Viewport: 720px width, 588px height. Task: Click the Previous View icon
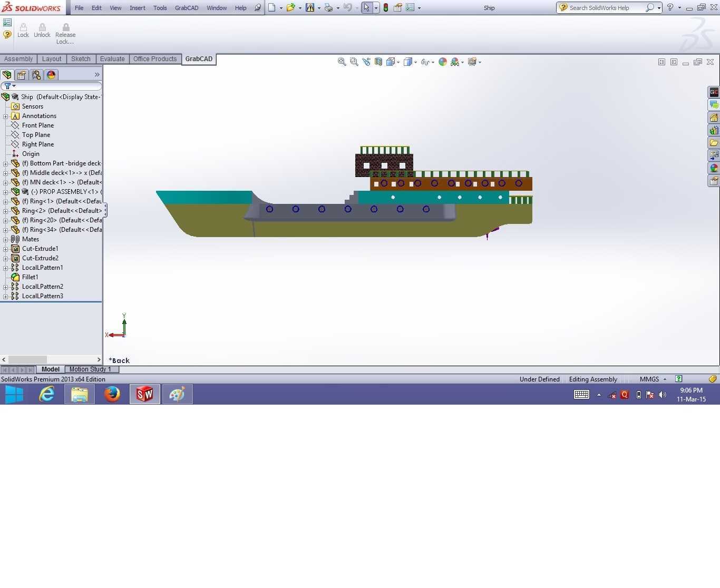click(366, 62)
